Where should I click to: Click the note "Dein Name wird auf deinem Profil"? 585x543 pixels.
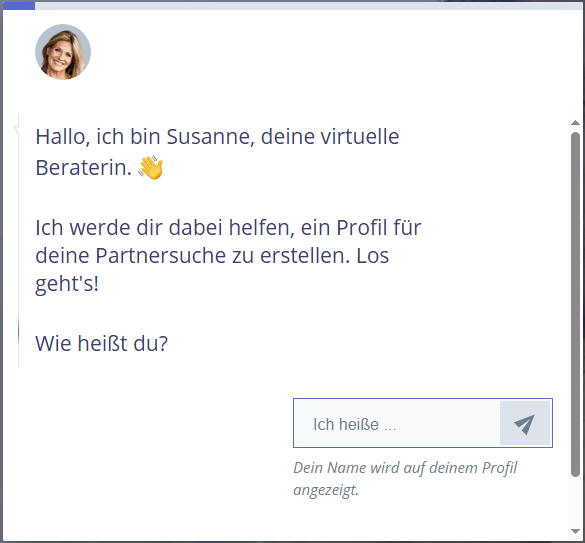pyautogui.click(x=405, y=468)
